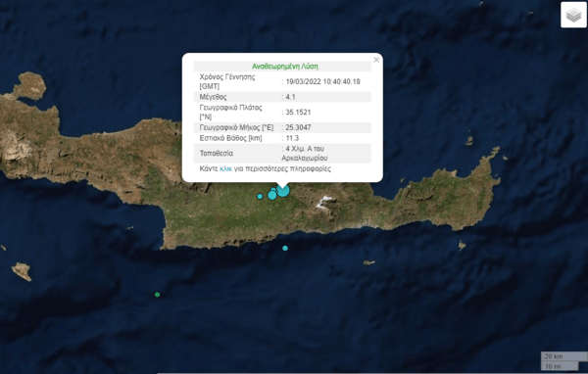Click the Τοποθεσία row label
588x374 pixels.
pos(216,154)
